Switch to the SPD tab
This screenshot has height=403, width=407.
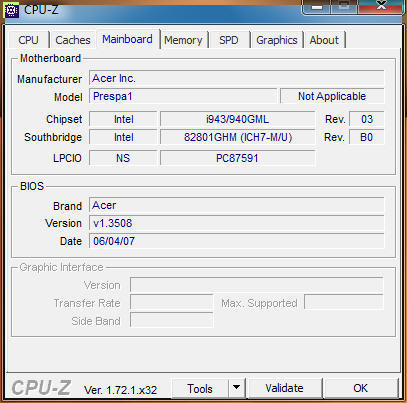[229, 40]
